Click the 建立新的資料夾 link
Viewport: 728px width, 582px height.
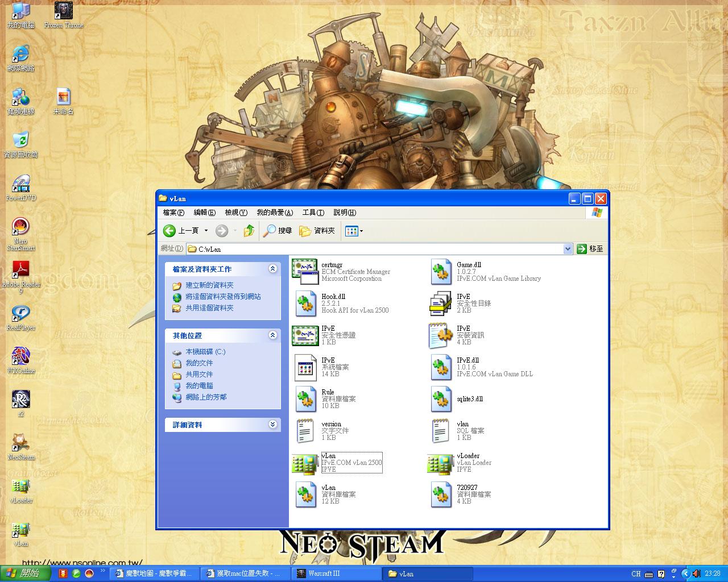coord(209,285)
